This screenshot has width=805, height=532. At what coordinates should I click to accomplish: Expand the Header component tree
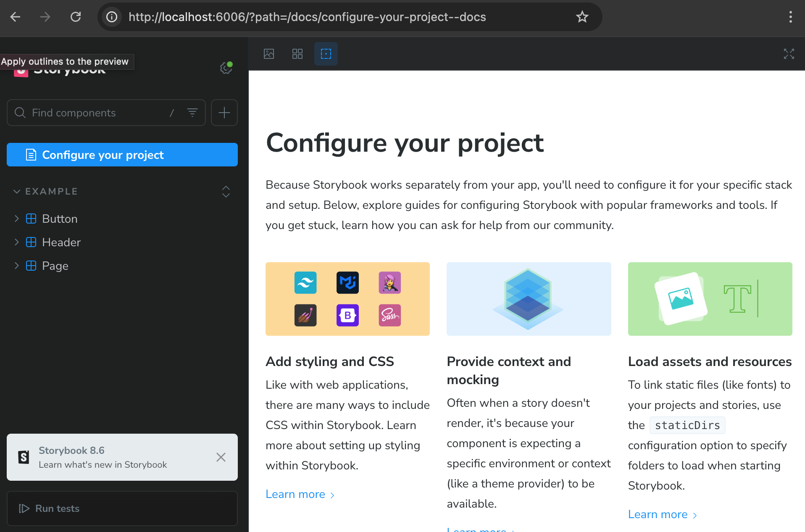(x=17, y=242)
